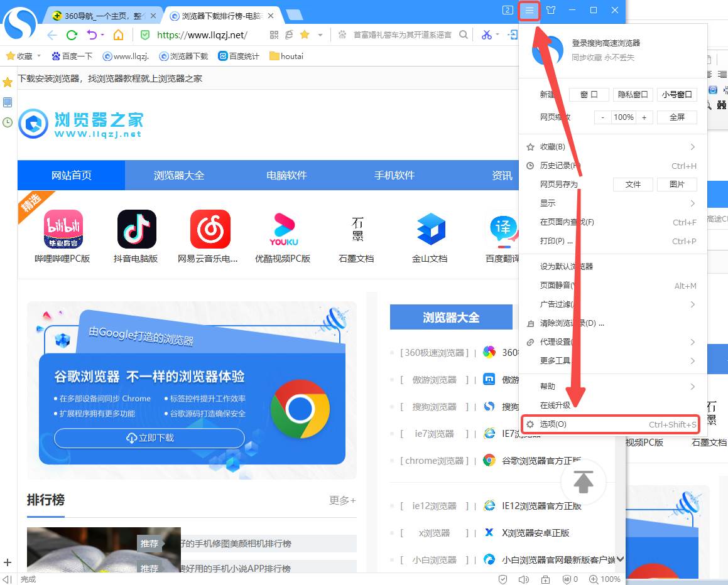Choose 设为默认浏览器 from the menu
Screen dimensions: 728x585
613,266
